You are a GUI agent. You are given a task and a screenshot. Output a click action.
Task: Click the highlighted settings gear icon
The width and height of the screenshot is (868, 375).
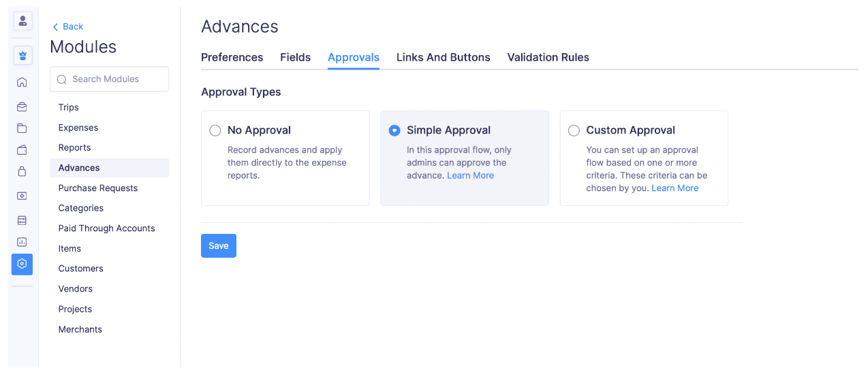[x=22, y=264]
